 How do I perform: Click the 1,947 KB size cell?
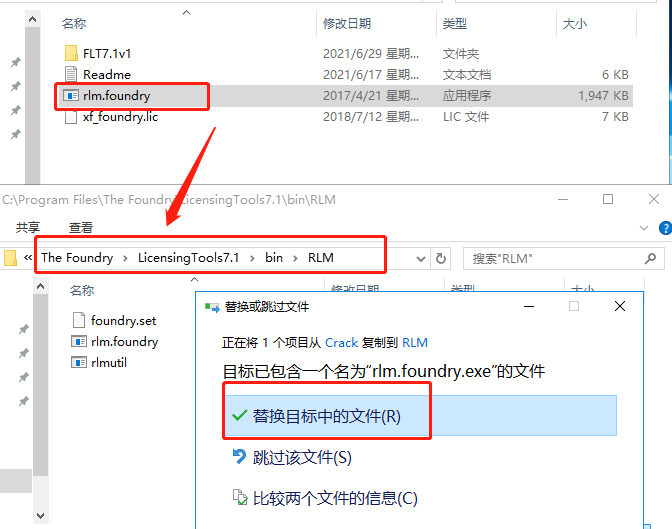pyautogui.click(x=603, y=96)
